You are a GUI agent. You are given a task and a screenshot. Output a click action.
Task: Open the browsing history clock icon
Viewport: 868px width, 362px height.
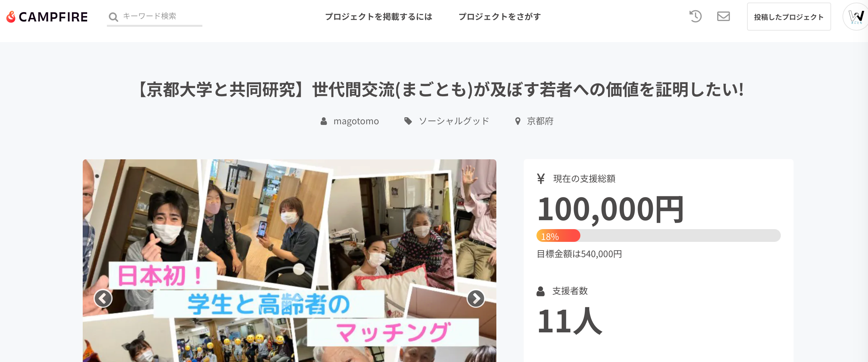(695, 16)
